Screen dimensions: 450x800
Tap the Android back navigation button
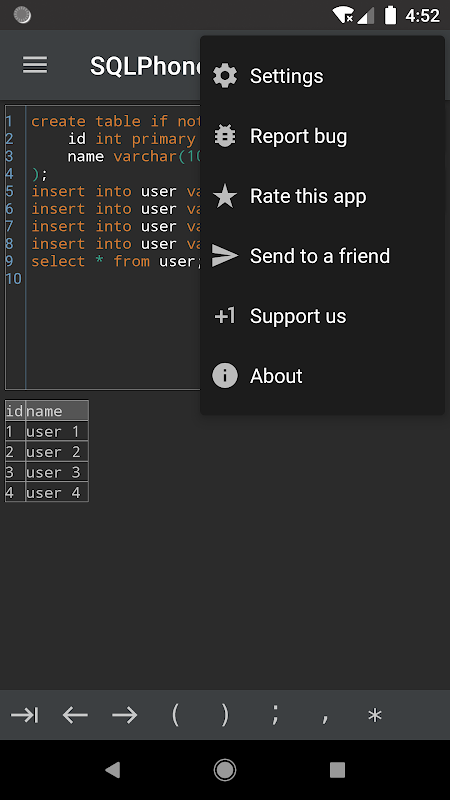113,769
